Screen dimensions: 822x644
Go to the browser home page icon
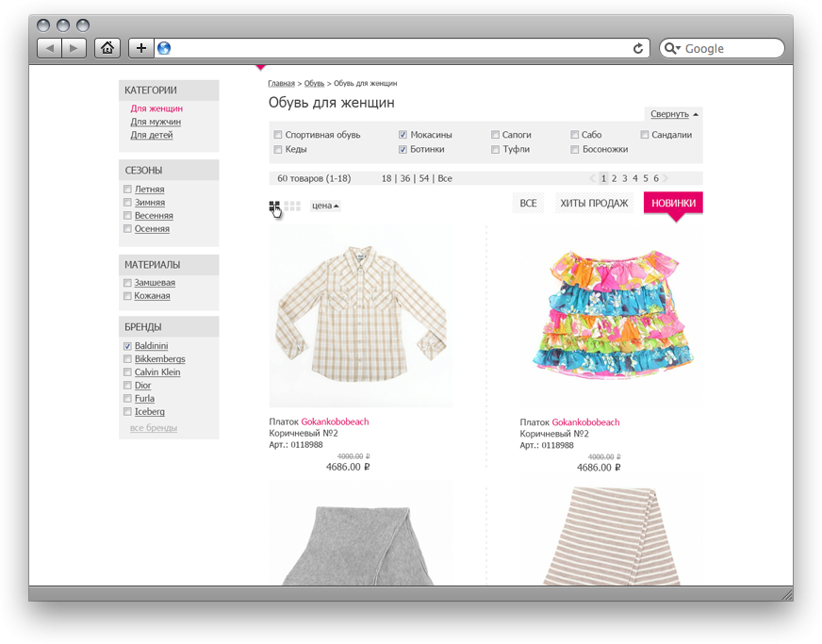107,48
